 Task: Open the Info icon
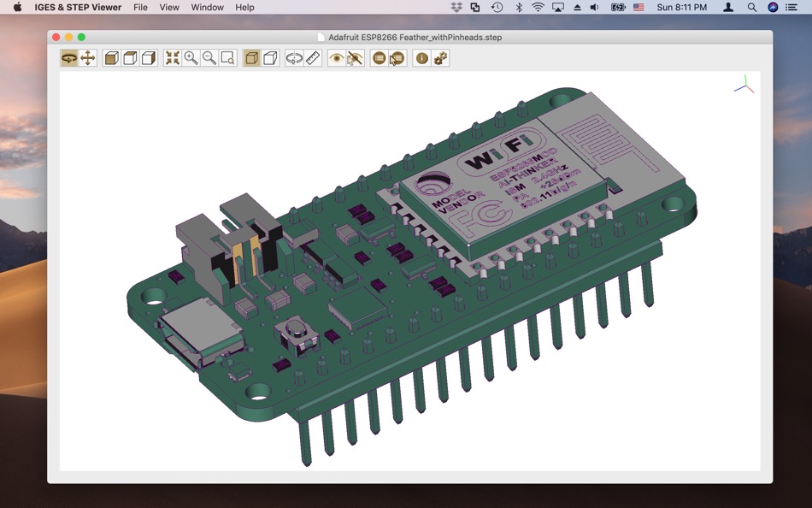[421, 58]
